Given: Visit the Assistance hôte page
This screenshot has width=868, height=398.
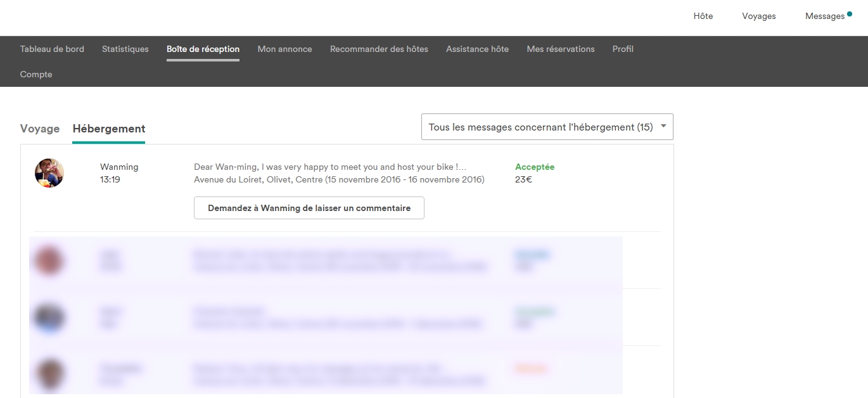Looking at the screenshot, I should [x=477, y=49].
